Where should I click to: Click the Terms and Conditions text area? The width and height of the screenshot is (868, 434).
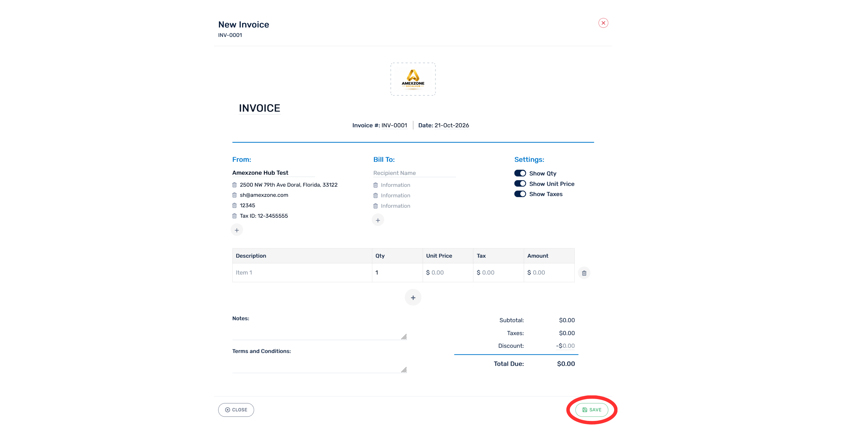319,365
